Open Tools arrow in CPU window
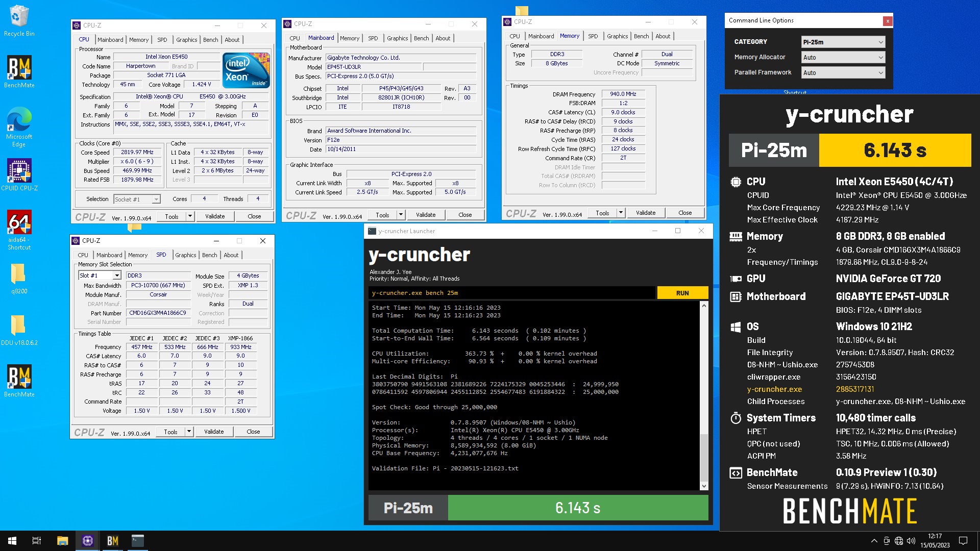The image size is (980, 551). pos(190,216)
